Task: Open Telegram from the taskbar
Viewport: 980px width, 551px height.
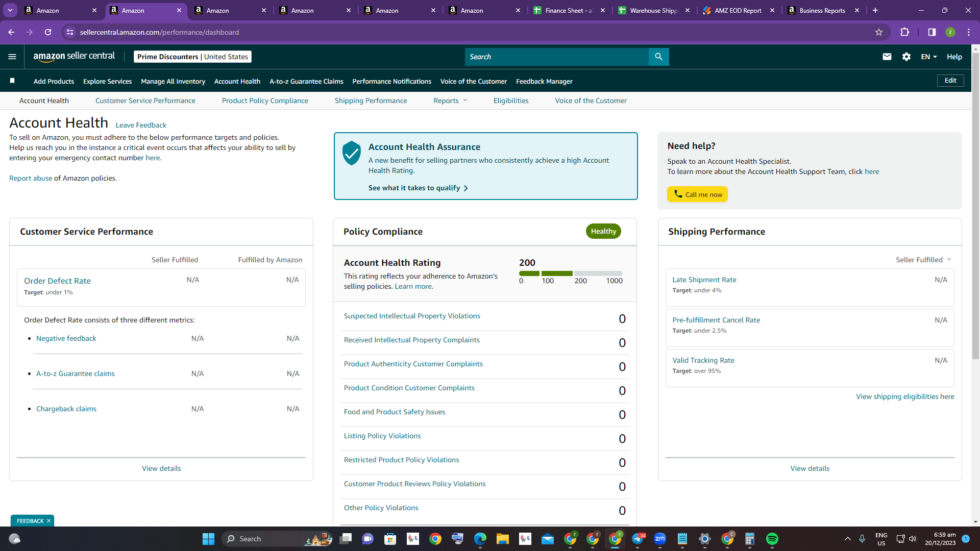Action: [638, 539]
